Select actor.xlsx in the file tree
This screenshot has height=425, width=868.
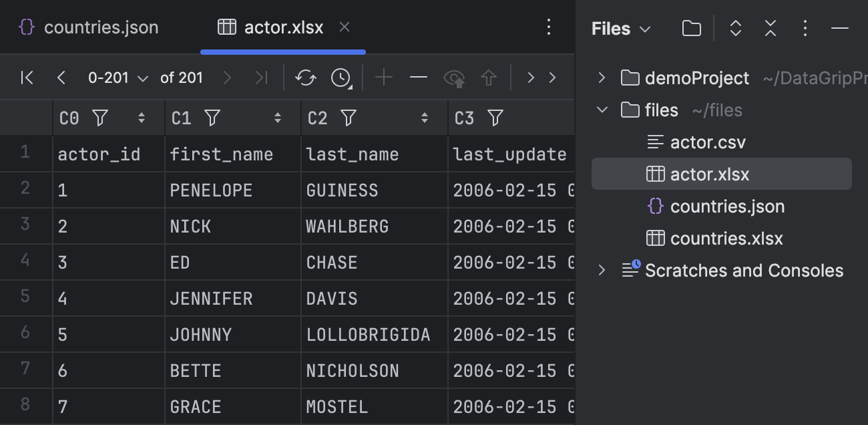tap(722, 174)
